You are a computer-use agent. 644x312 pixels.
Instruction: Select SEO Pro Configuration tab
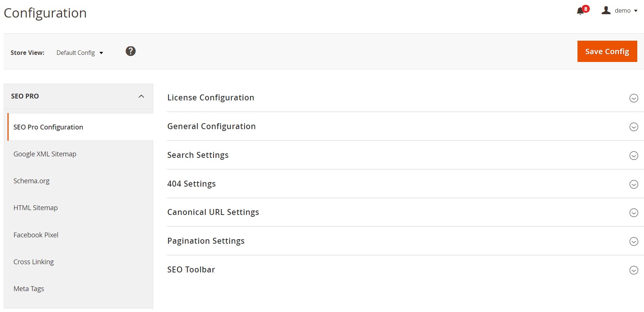(x=80, y=127)
